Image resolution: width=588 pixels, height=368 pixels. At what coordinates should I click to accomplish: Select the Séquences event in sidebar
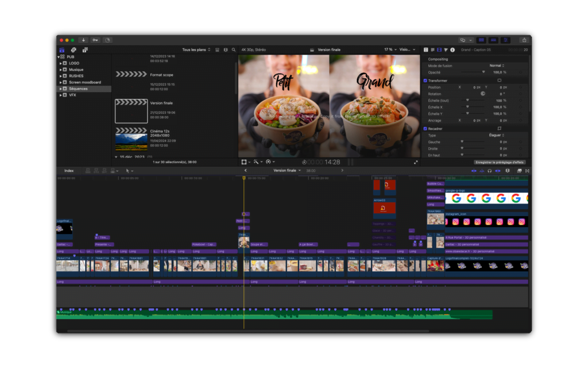(84, 89)
